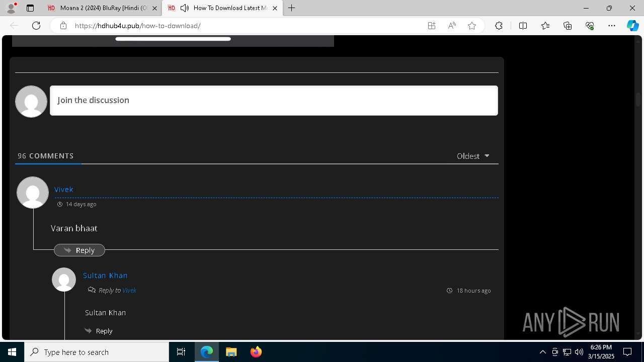Close the How To Download tab
Viewport: 644px width, 362px height.
pos(275,8)
